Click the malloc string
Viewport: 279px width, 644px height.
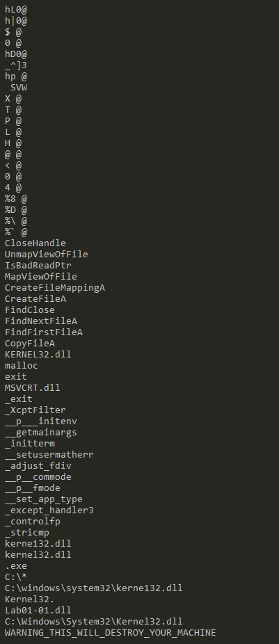click(x=22, y=365)
